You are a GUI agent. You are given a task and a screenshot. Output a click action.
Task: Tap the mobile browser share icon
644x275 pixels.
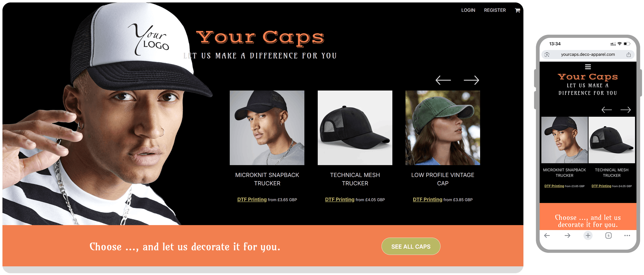(x=628, y=55)
